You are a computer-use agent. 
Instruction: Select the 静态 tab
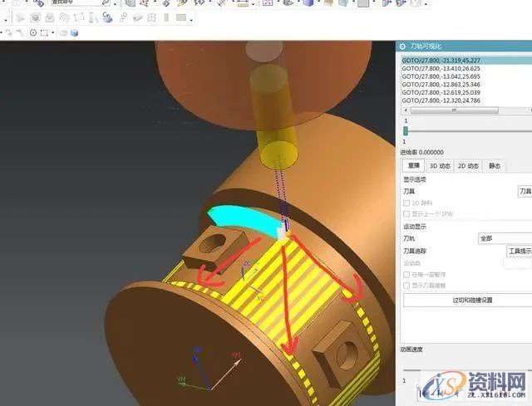click(x=495, y=166)
